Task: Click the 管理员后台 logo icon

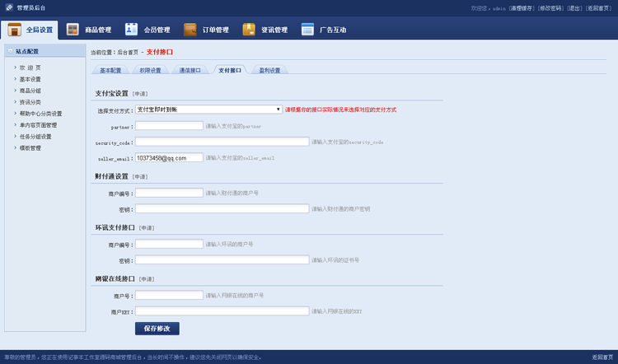Action: pyautogui.click(x=9, y=7)
